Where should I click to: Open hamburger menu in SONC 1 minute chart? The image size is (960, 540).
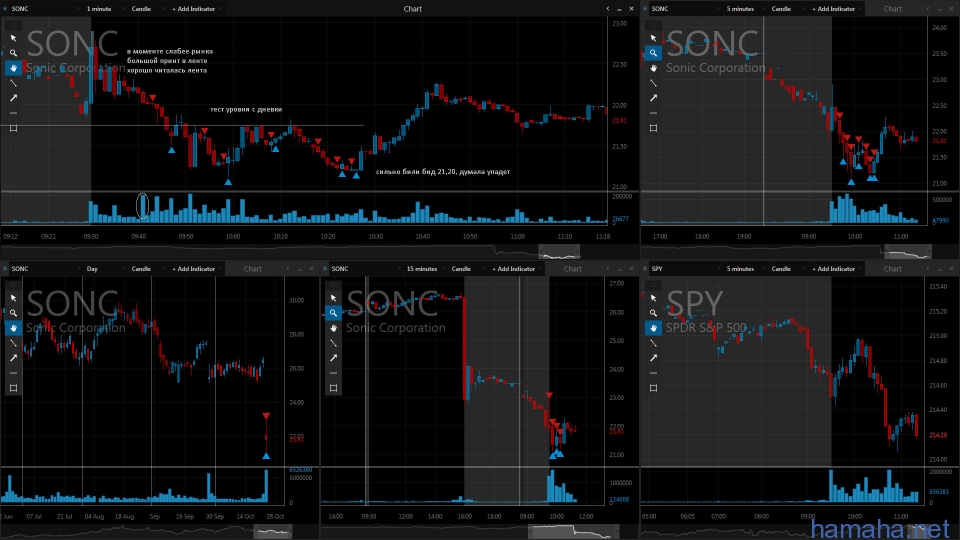click(13, 25)
